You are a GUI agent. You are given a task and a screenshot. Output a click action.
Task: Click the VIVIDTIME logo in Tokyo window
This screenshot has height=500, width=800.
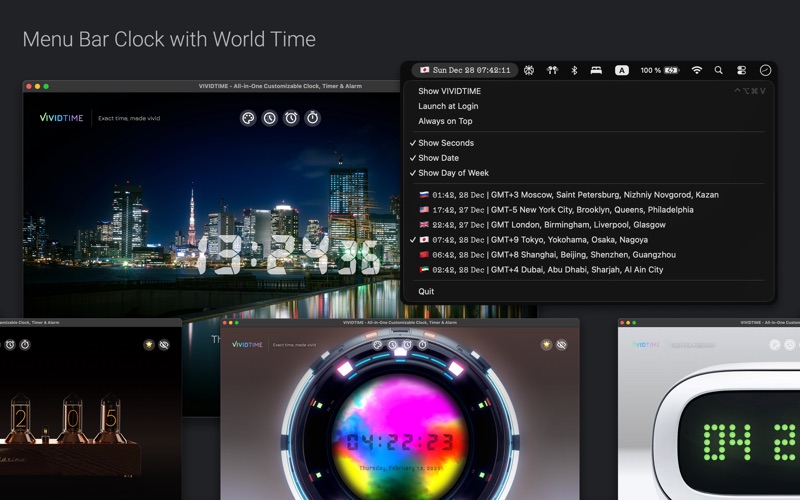click(61, 118)
